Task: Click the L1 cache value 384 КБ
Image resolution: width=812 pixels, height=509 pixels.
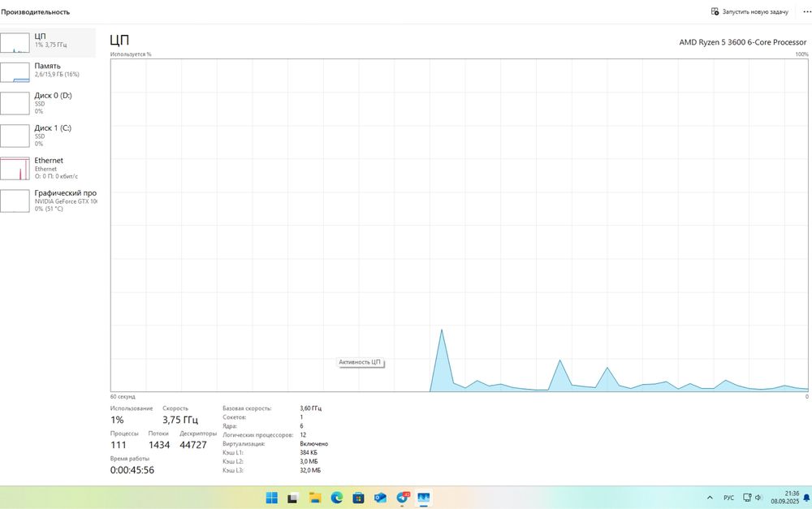Action: (309, 452)
